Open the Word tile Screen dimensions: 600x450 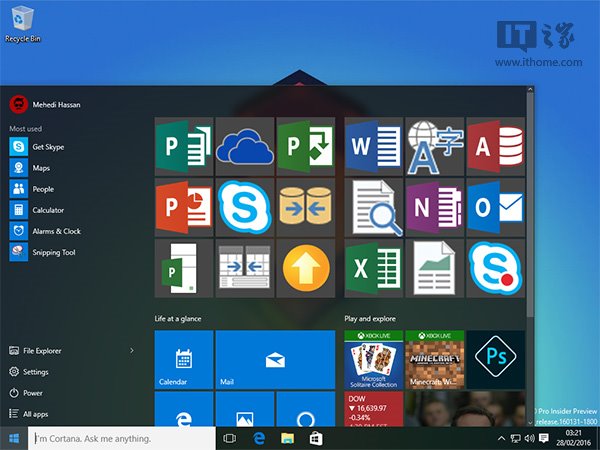point(373,146)
